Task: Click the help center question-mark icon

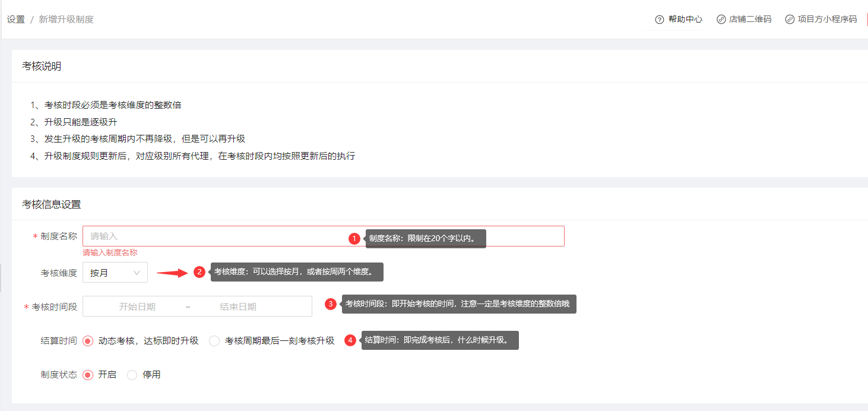Action: [659, 20]
